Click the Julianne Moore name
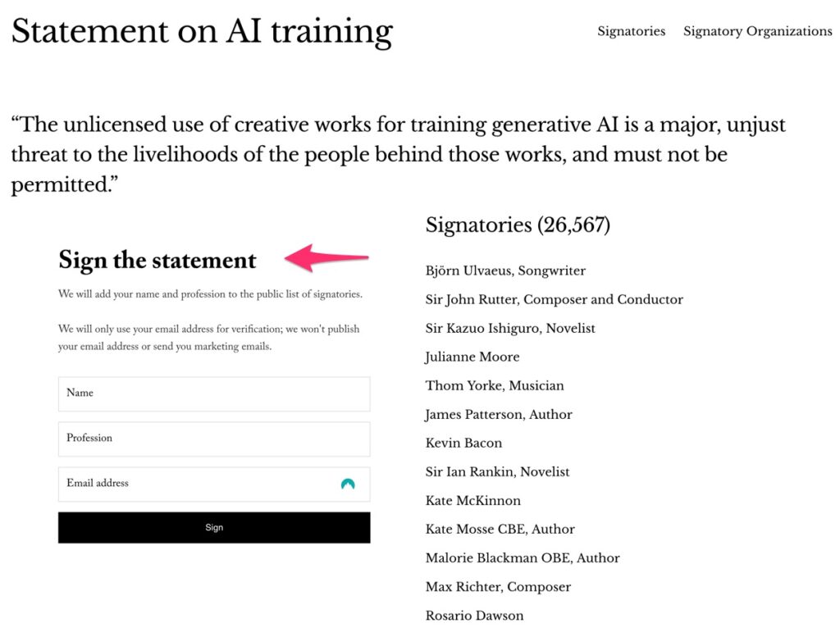Screen dimensions: 840x632 [472, 357]
